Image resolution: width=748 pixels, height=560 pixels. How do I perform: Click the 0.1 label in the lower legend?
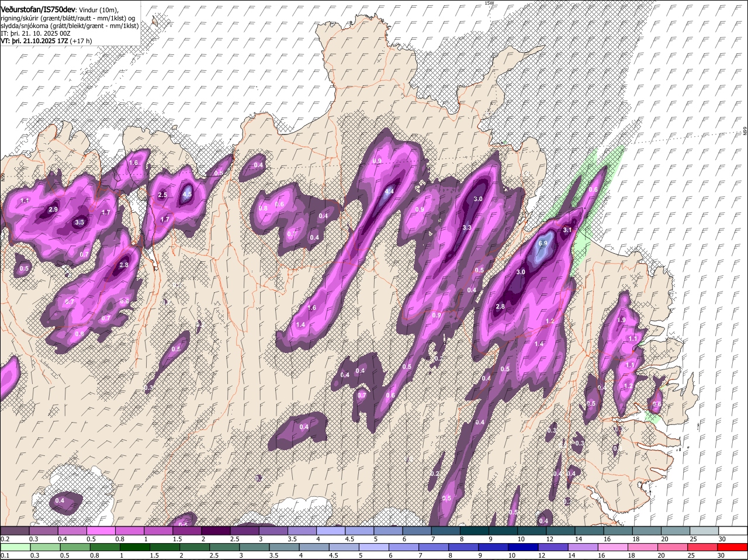click(x=5, y=555)
